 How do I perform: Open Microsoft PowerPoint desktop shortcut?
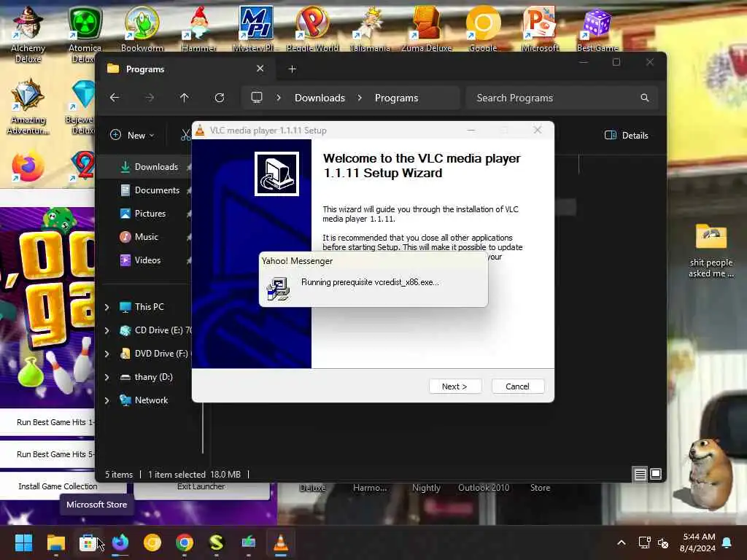(x=540, y=28)
